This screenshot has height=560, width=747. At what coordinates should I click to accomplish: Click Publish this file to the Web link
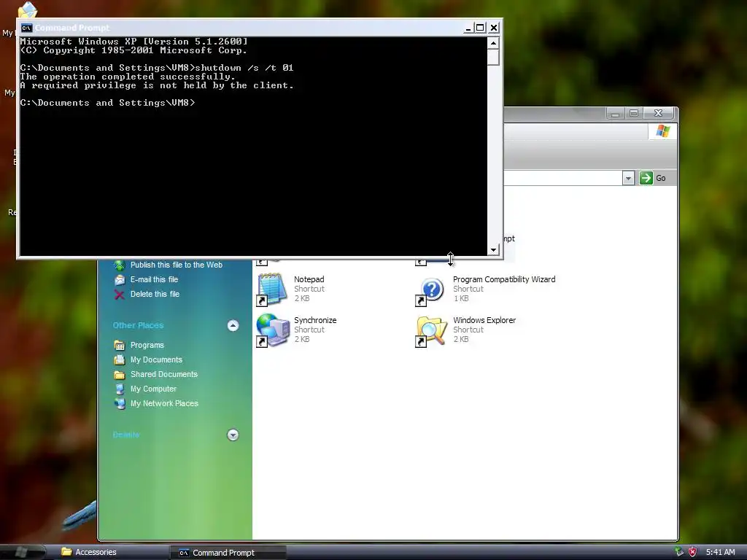(177, 265)
